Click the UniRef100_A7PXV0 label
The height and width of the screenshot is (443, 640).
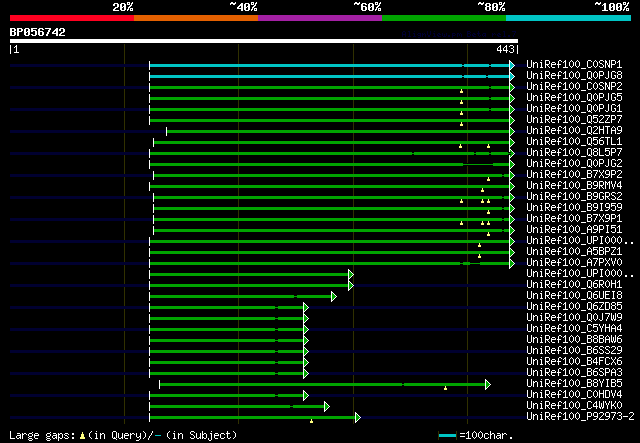tap(574, 263)
